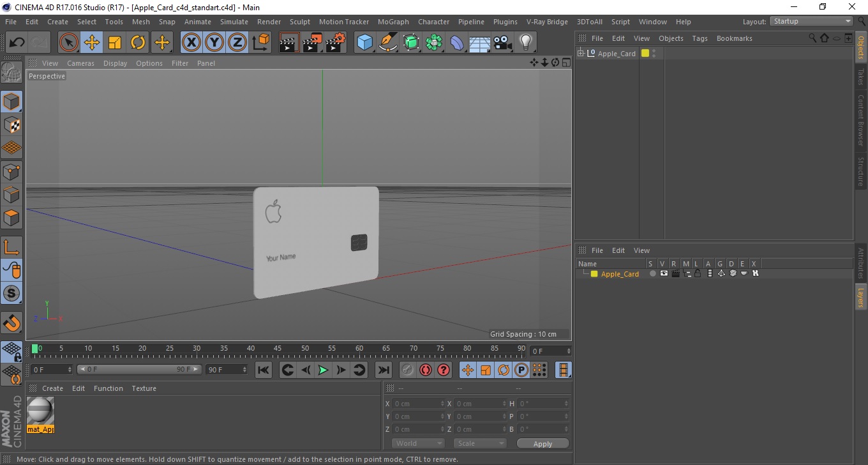Expand the Apple_Card object tree
This screenshot has height=465, width=868.
pos(581,53)
